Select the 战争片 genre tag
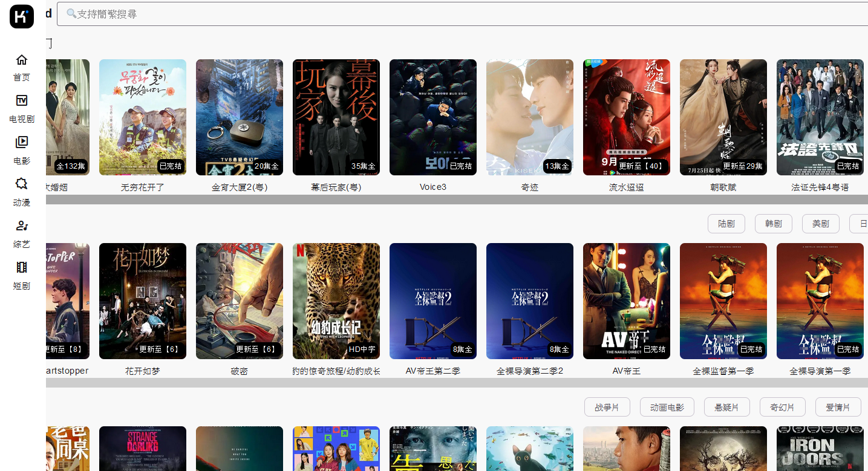This screenshot has width=868, height=471. (x=607, y=408)
